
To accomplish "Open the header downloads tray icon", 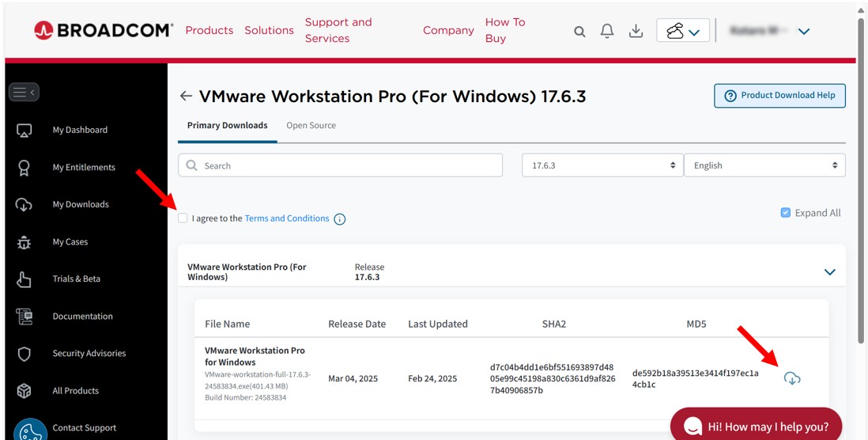I will (636, 31).
